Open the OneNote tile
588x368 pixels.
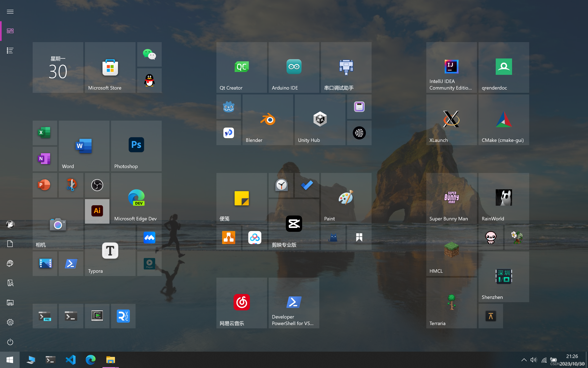(45, 159)
